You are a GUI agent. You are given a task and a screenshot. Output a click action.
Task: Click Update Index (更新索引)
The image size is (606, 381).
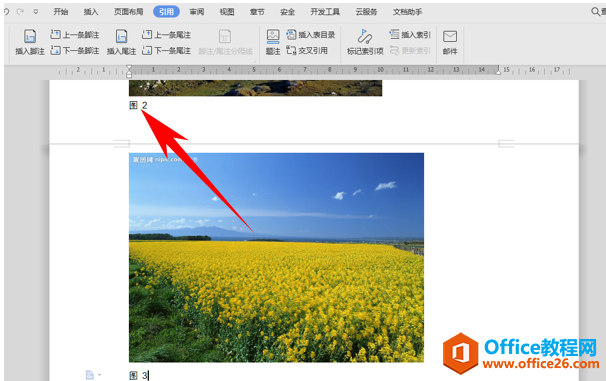pos(410,51)
